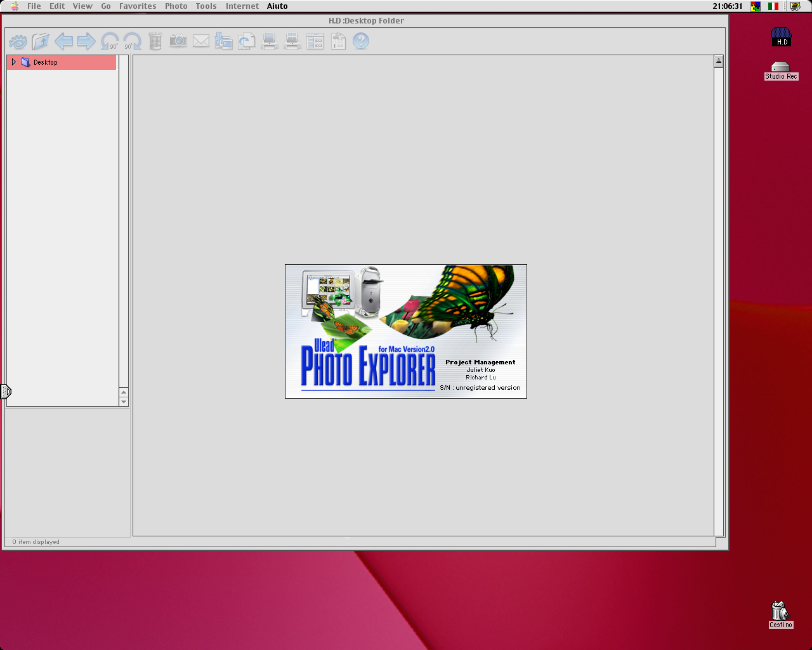Screen dimensions: 812x650
Task: Click the question mark help icon
Action: click(x=361, y=41)
